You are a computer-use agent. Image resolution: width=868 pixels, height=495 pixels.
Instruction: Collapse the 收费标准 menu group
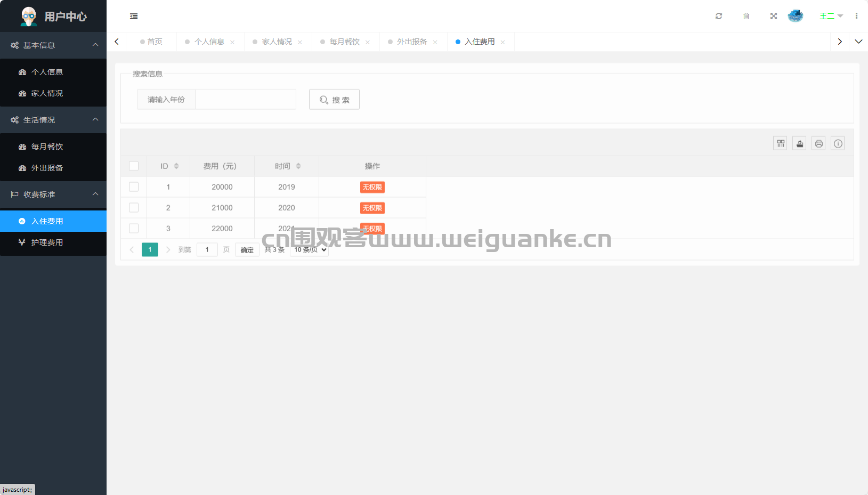53,194
